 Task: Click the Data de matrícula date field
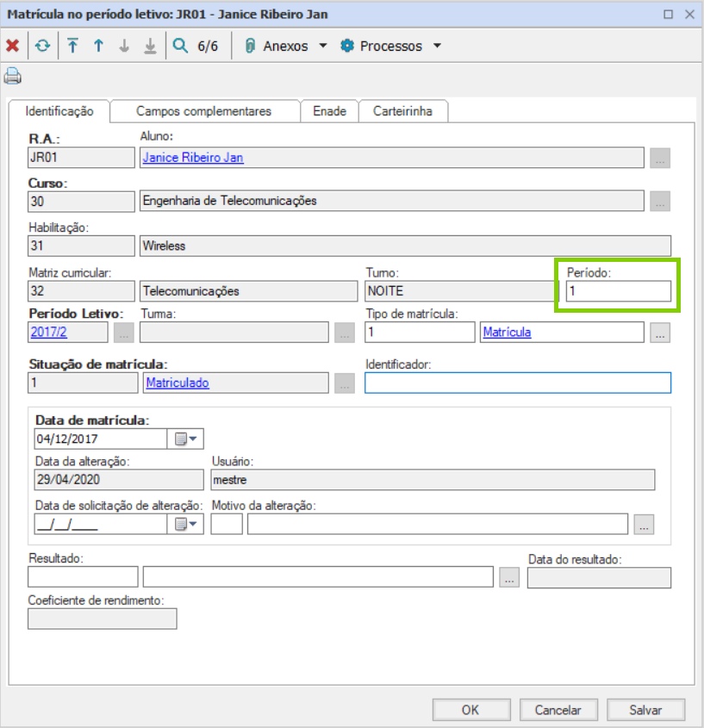(100, 439)
